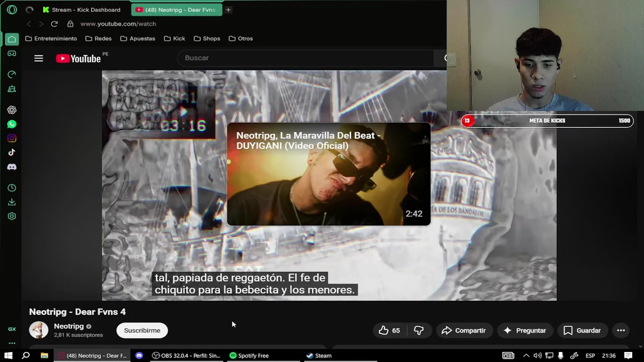
Task: Open Discord from the Opera sidebar
Action: [12, 167]
